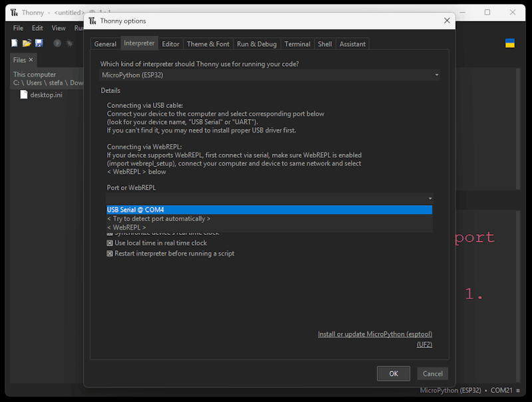Toggle Restart interpreter before running a script
This screenshot has height=402, width=532.
coord(110,254)
